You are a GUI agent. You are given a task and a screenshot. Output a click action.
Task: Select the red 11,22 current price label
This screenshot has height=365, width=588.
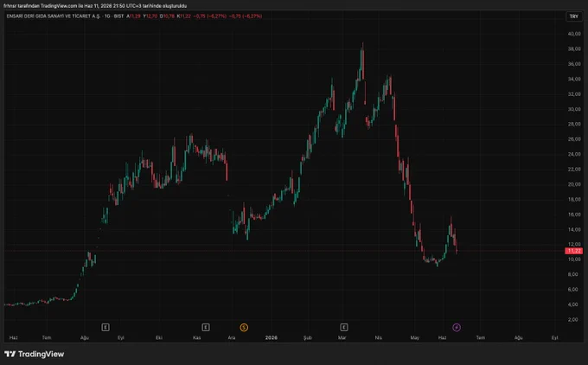pos(574,251)
